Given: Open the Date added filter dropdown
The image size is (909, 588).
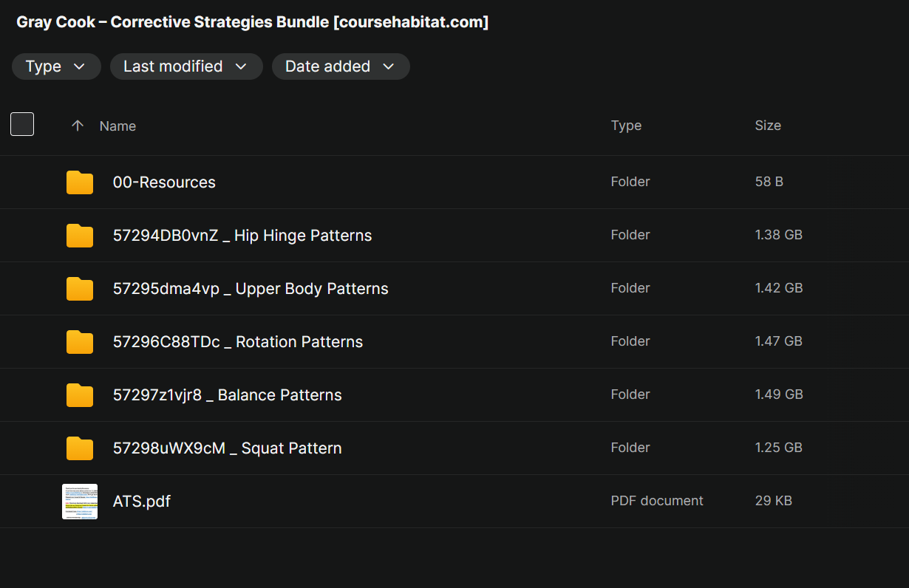Looking at the screenshot, I should click(341, 66).
